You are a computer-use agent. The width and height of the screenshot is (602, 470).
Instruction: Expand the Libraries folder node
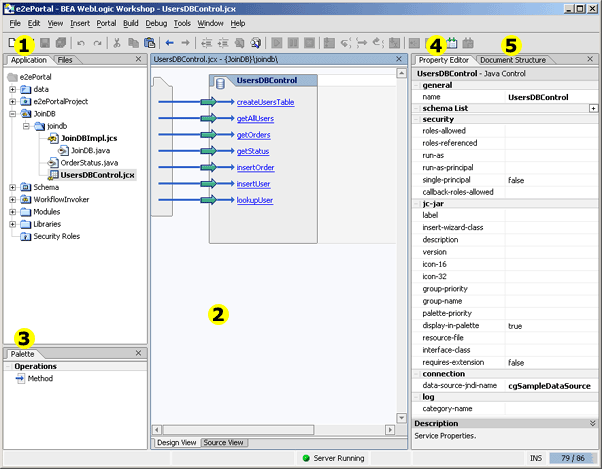(x=13, y=224)
